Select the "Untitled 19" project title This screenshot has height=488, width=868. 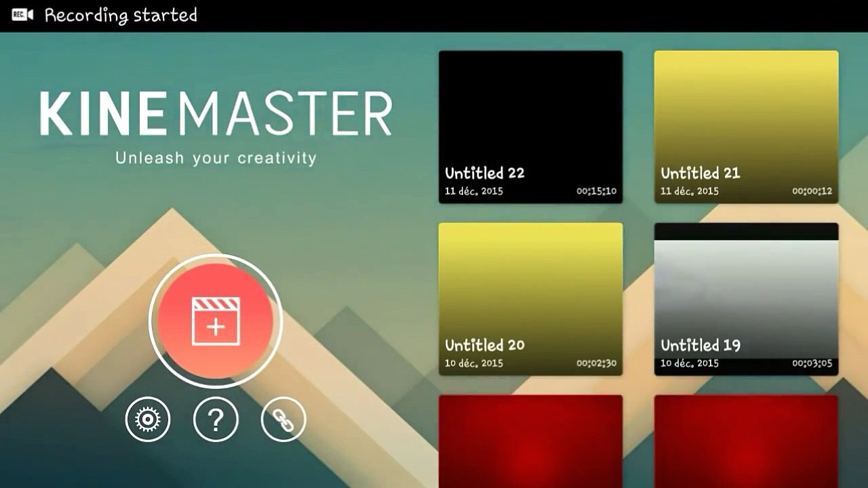coord(701,345)
